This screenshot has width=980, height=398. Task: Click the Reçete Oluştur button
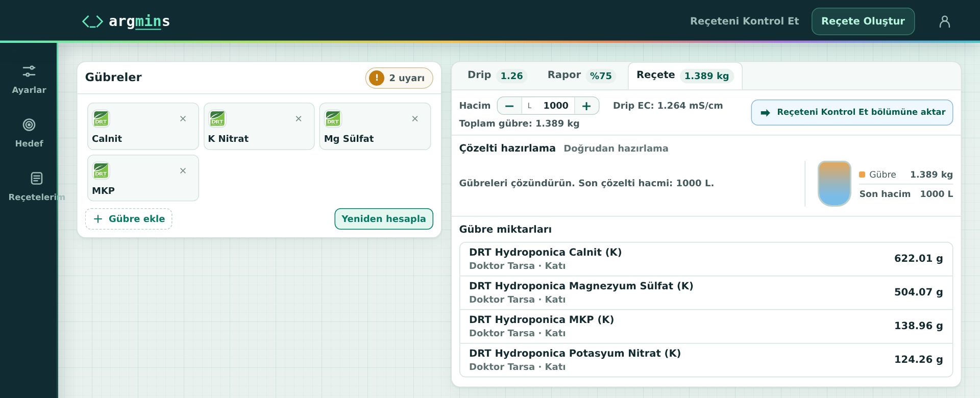click(863, 21)
